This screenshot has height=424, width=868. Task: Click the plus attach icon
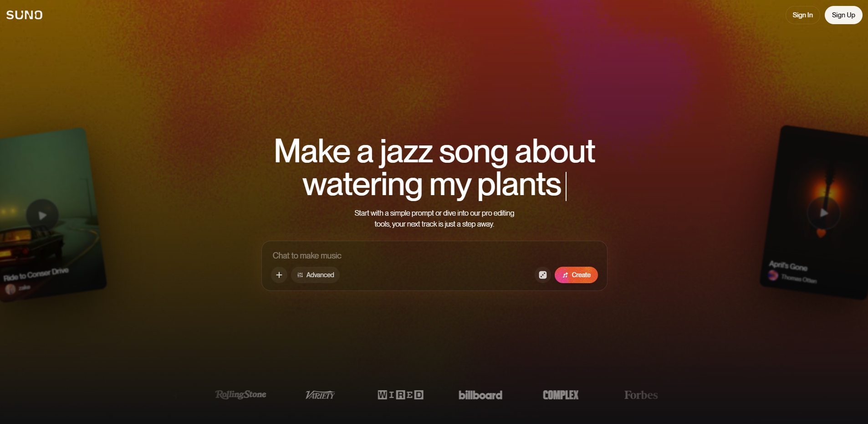click(279, 275)
